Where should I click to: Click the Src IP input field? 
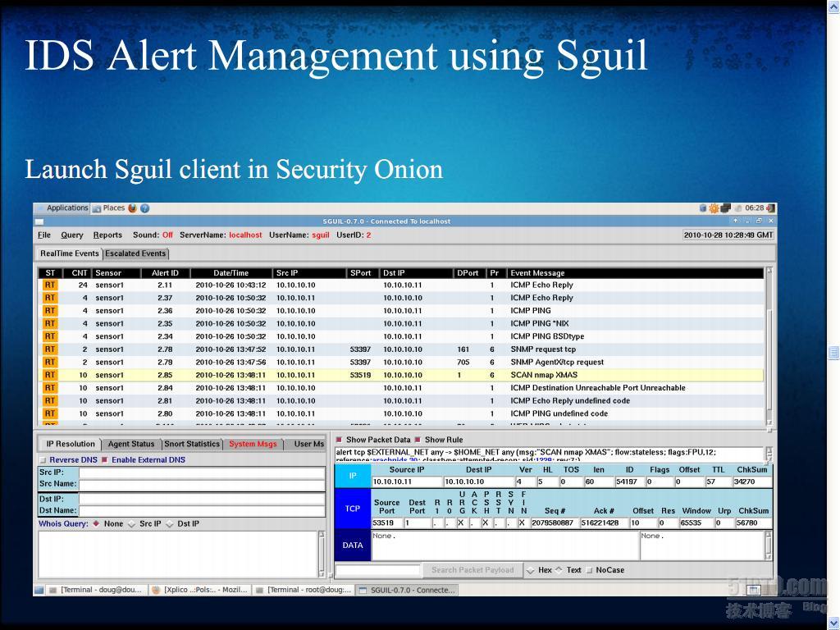point(202,472)
